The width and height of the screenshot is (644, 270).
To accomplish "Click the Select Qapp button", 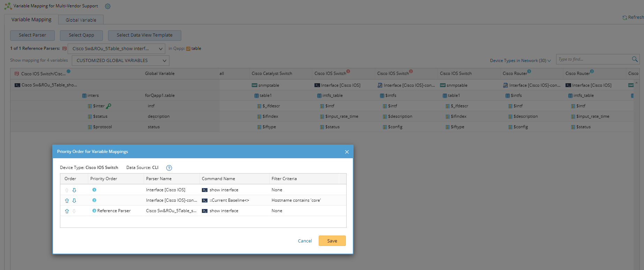I will [81, 35].
